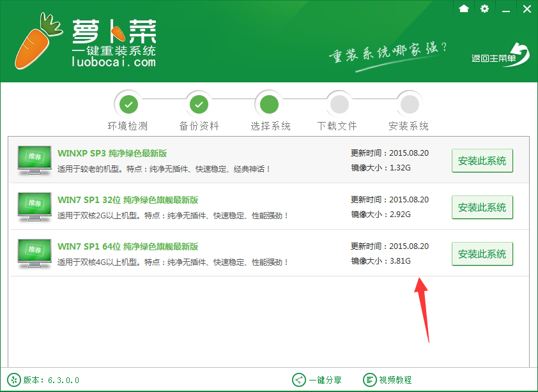The height and width of the screenshot is (392, 538).
Task: Select the 环境检测 step indicator
Action: (129, 103)
